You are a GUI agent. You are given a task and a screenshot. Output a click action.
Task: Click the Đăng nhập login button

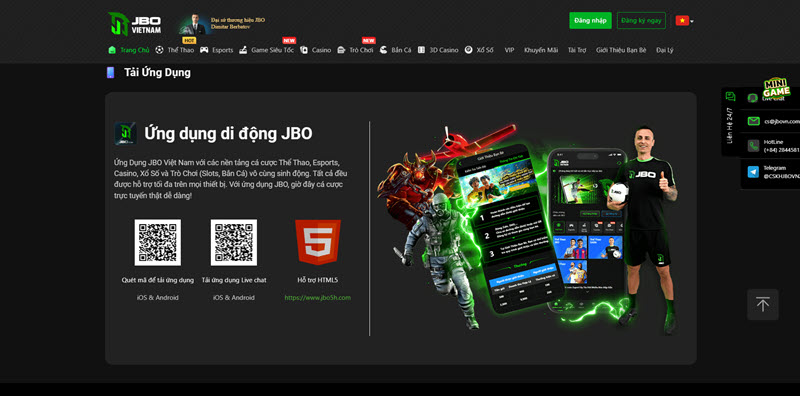(x=590, y=20)
